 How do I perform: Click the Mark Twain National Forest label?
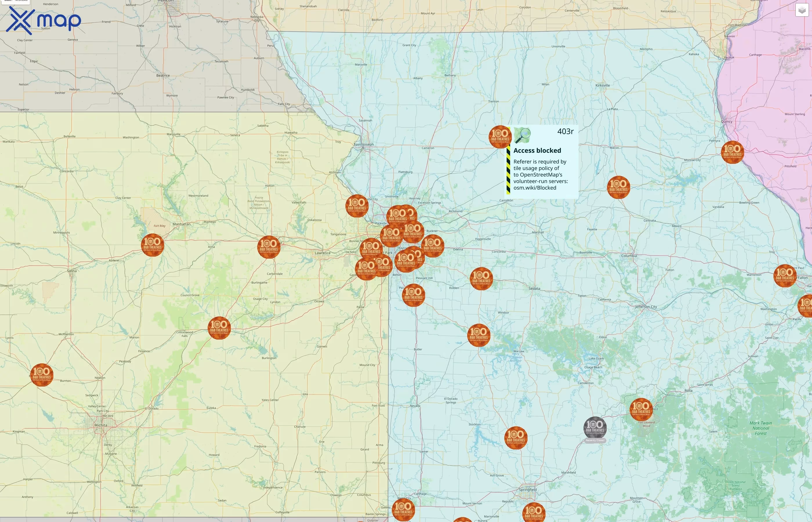[760, 428]
